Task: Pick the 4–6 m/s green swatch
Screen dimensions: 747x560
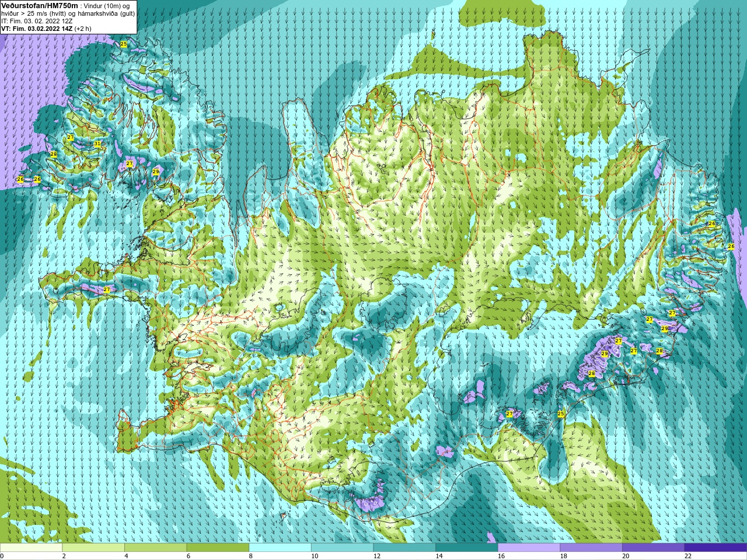Action: tap(155, 548)
